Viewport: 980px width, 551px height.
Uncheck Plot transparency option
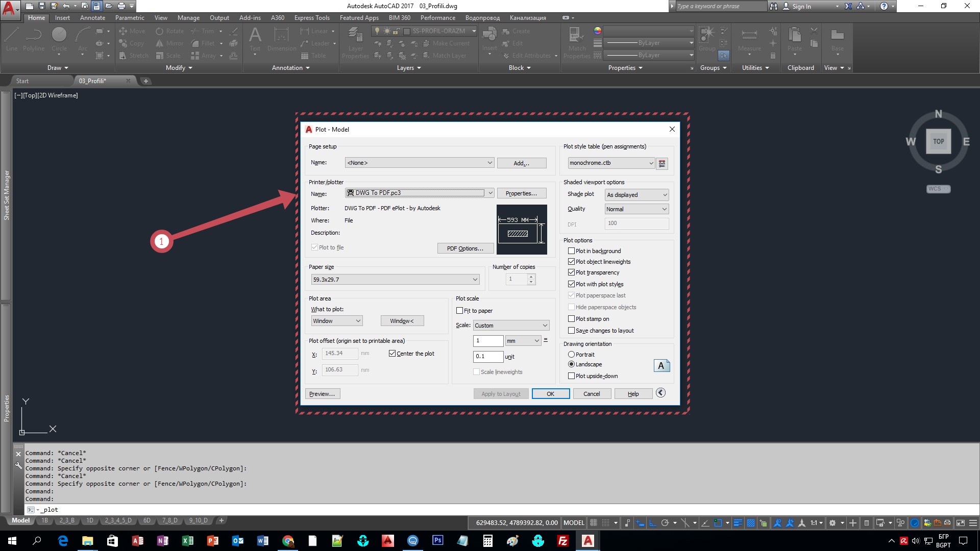click(x=571, y=272)
